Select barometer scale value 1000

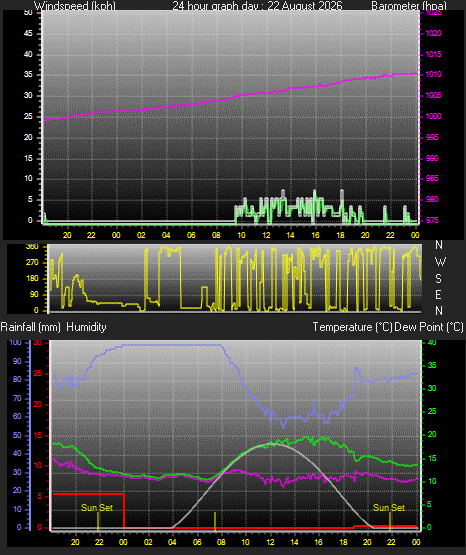(433, 116)
